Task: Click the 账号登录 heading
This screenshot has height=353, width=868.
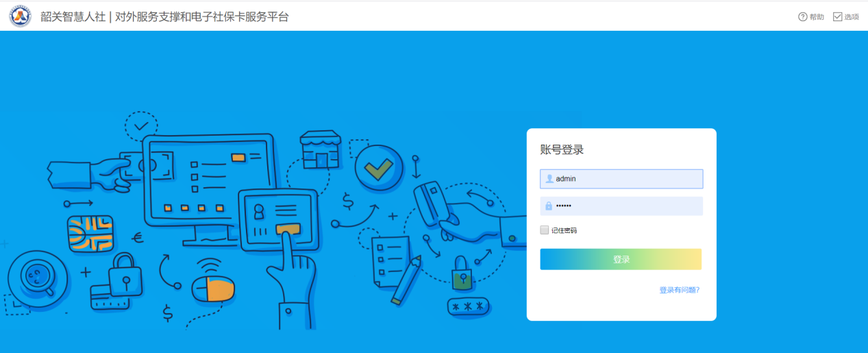Action: 562,150
